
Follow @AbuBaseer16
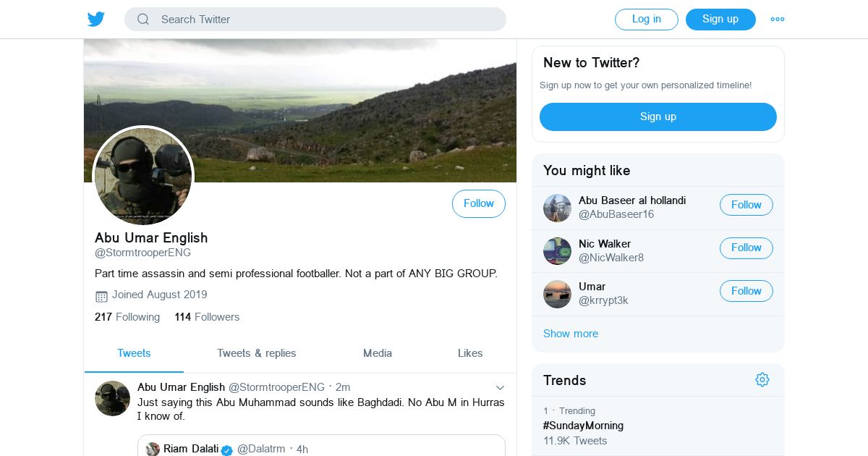point(746,205)
